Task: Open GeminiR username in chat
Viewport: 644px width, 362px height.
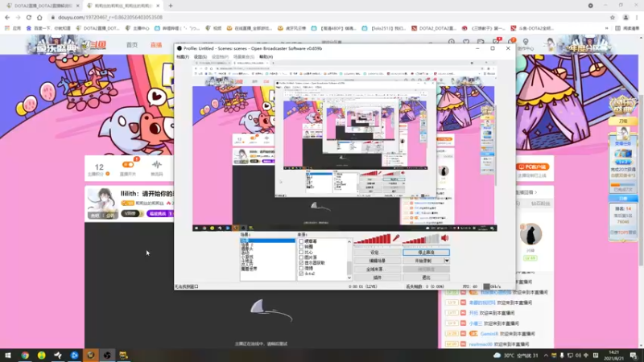Action: click(489, 334)
